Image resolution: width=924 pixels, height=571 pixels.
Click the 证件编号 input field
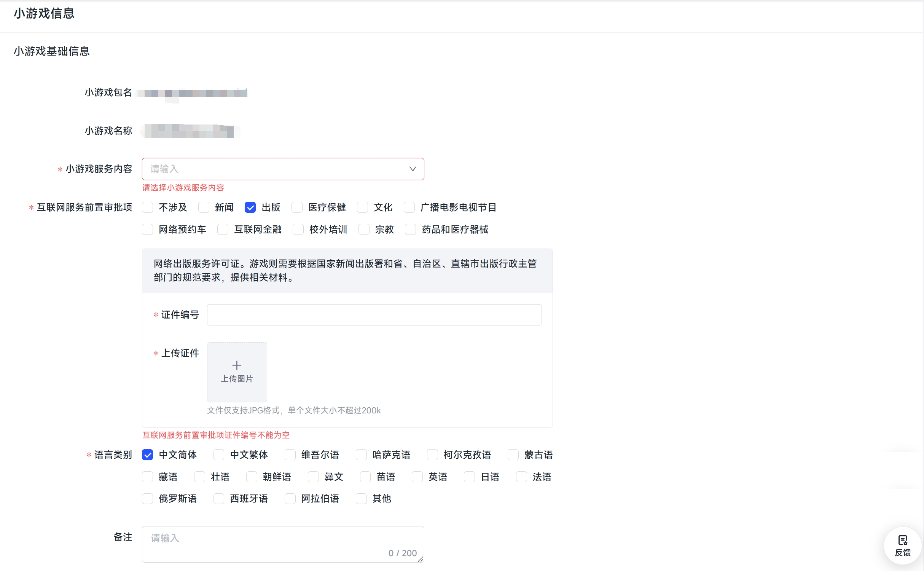[374, 315]
